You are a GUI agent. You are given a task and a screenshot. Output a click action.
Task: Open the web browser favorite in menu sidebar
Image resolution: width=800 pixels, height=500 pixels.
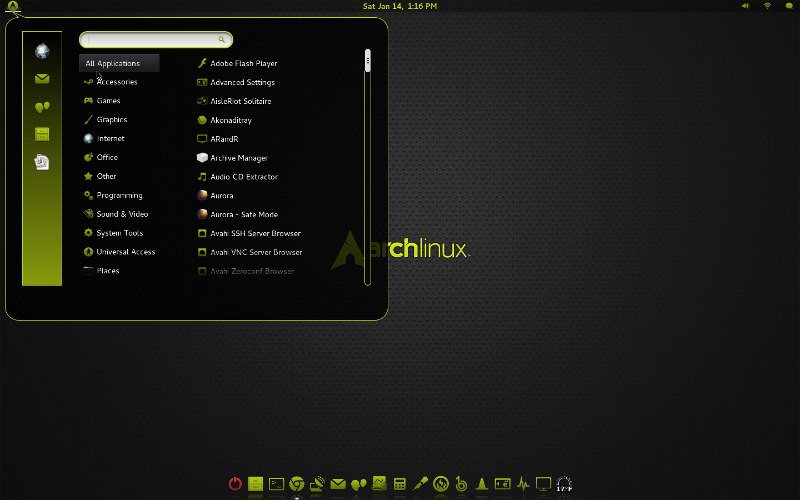click(x=42, y=51)
